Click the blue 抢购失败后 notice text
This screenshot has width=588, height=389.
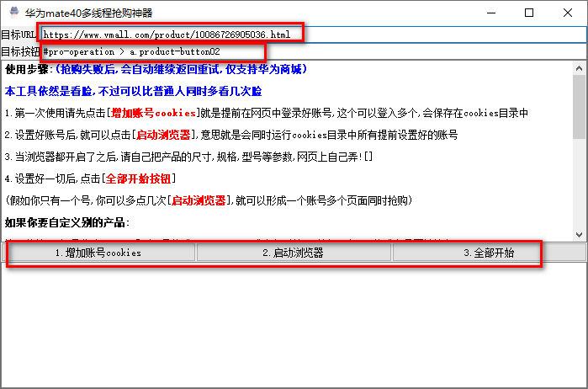point(182,69)
